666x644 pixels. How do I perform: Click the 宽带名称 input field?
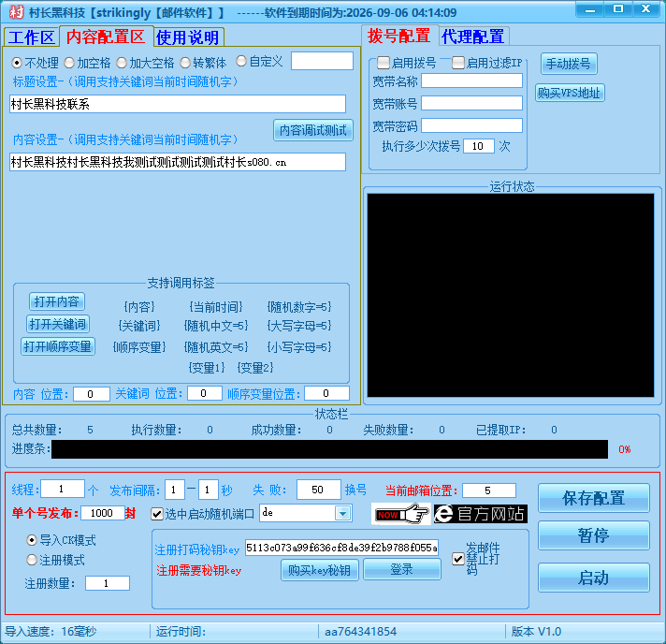(x=471, y=80)
